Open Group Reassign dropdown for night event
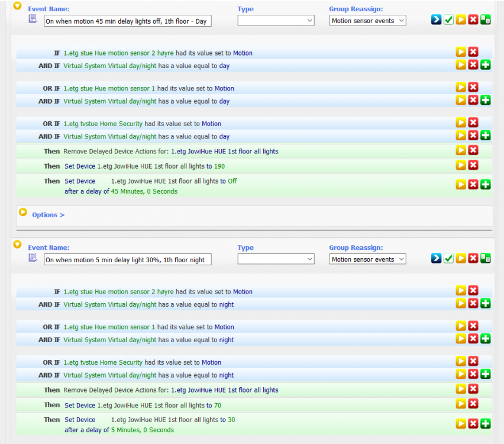This screenshot has width=504, height=444. coord(367,259)
